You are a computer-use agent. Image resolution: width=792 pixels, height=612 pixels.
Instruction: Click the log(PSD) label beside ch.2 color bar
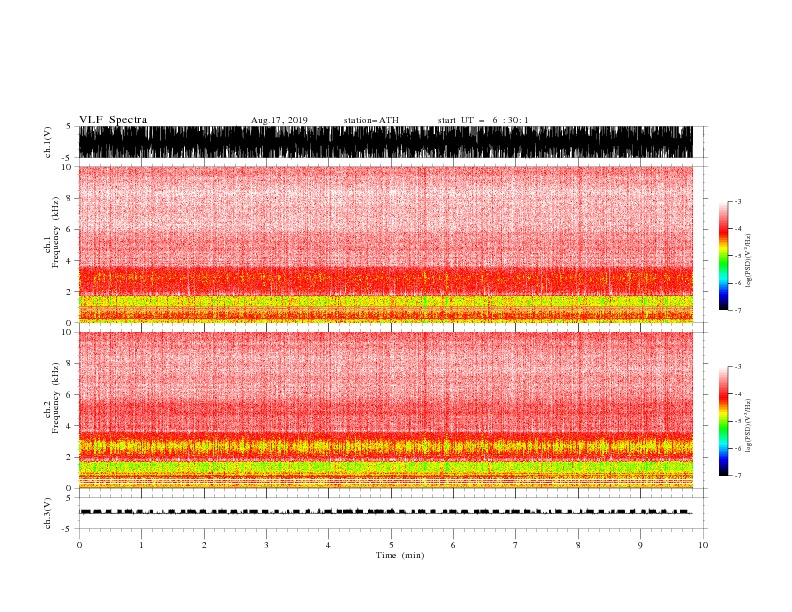coord(748,426)
